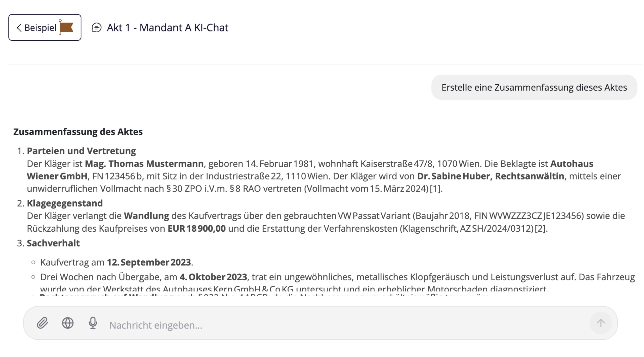This screenshot has height=357, width=644.
Task: Click the chat bubble icon beside title
Action: point(97,27)
